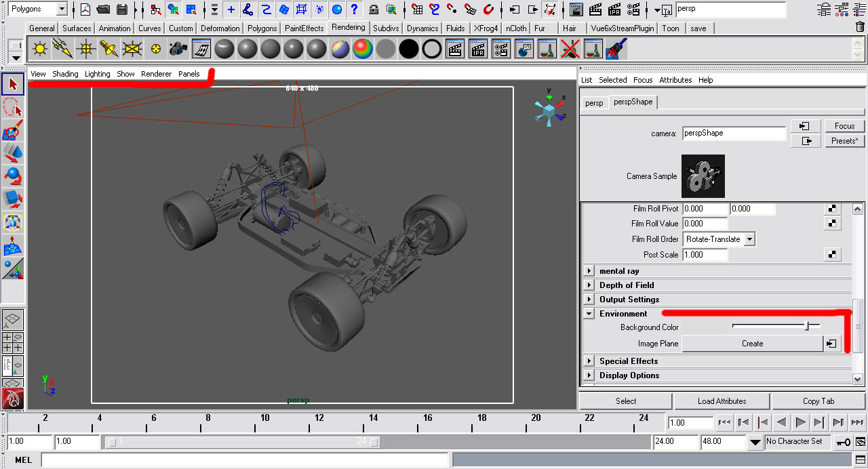The width and height of the screenshot is (868, 469).
Task: Choose the Rotate tool
Action: (13, 176)
